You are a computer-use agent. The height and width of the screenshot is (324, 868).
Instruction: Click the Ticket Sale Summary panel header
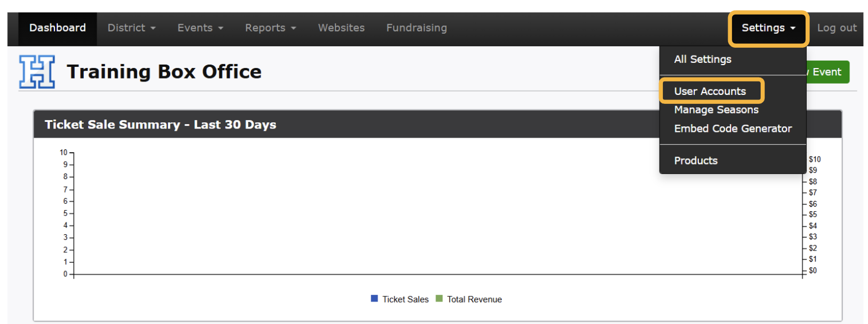click(x=160, y=125)
